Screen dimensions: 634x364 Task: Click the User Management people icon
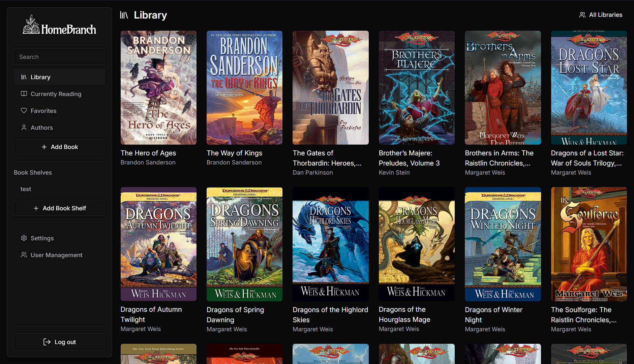point(24,255)
